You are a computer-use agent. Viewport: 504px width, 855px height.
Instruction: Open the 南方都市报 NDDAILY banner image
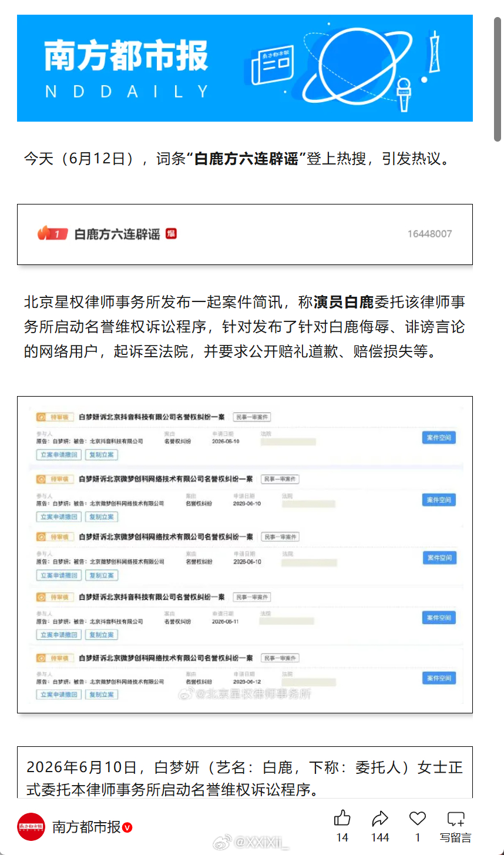[x=245, y=68]
